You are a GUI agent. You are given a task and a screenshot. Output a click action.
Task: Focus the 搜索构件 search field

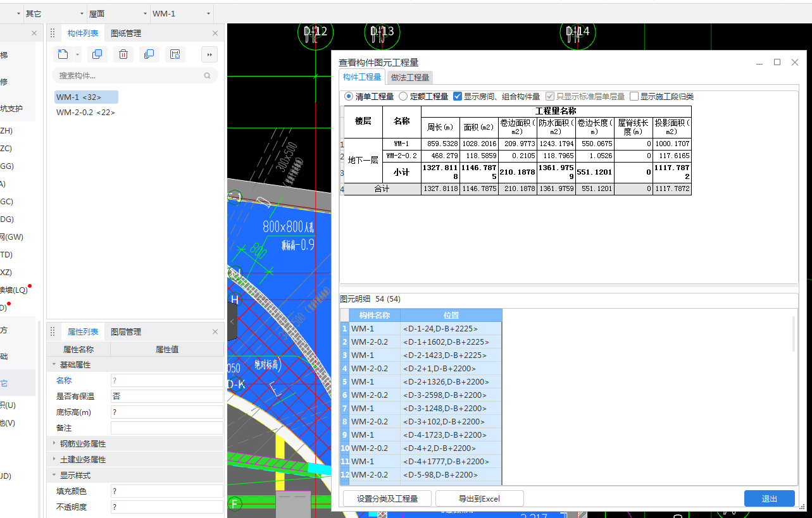point(135,76)
